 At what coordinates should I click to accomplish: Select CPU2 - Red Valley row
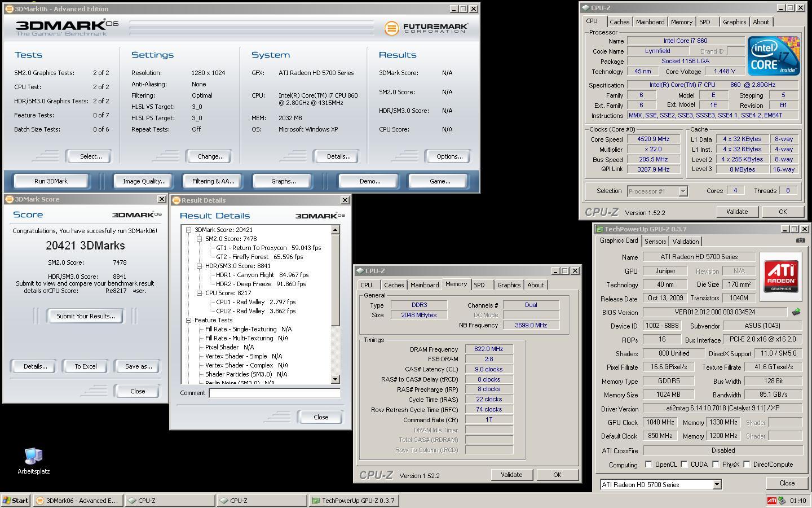coord(256,311)
